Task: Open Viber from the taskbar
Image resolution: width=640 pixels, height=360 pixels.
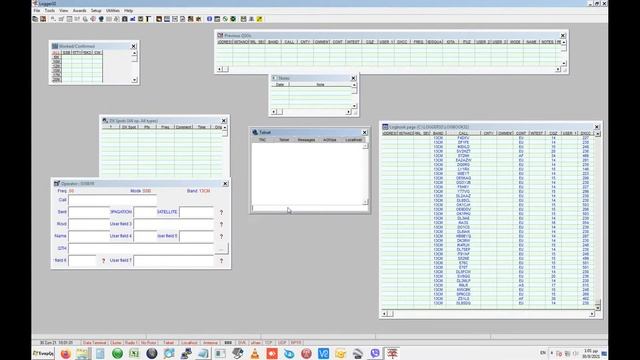Action: pyautogui.click(x=375, y=353)
